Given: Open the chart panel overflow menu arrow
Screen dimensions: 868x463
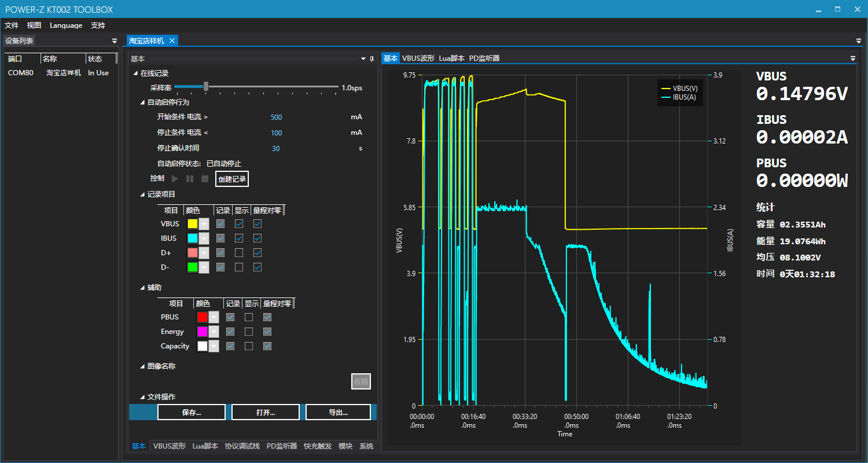Looking at the screenshot, I should 852,58.
